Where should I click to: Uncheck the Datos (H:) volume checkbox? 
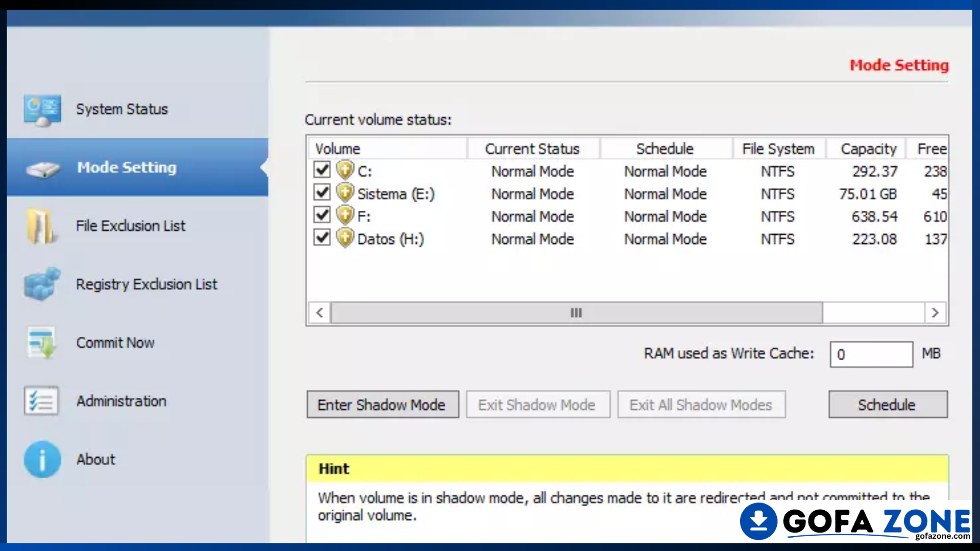322,237
